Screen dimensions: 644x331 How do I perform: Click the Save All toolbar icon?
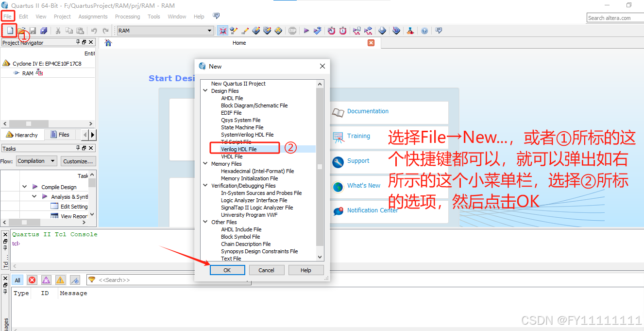tap(44, 30)
